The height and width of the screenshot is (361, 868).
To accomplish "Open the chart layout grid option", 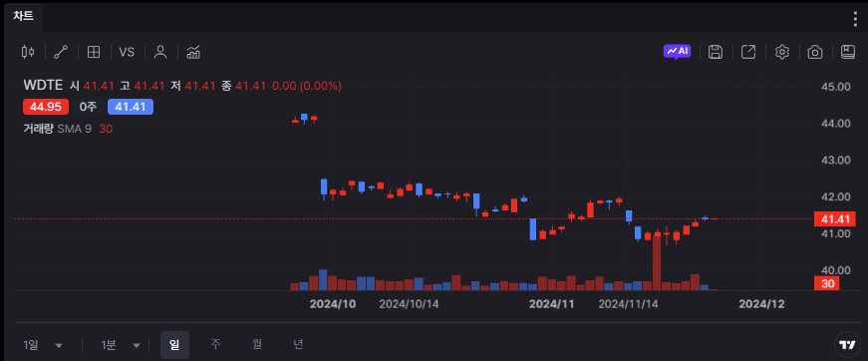I will click(94, 52).
